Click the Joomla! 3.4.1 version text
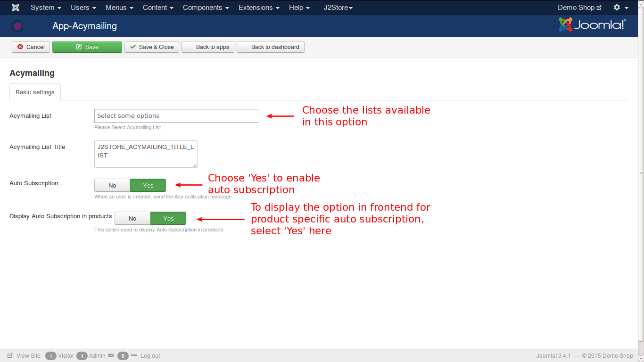Screen dimensions: 644x362 553,356
